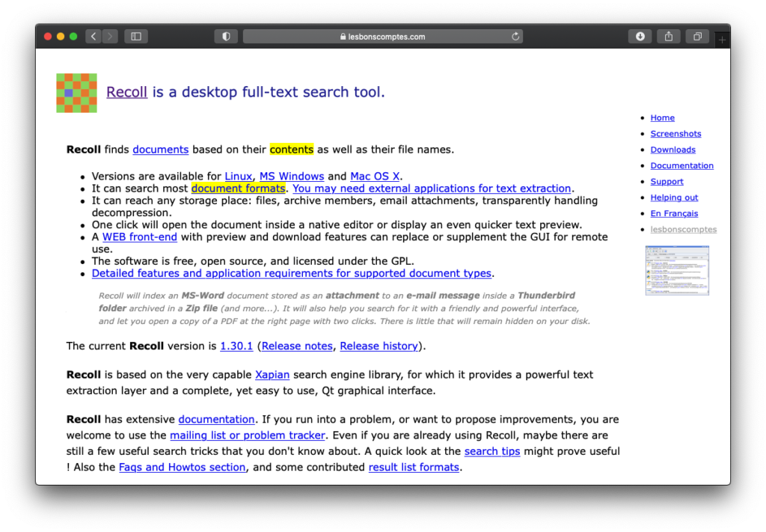
Task: Open the Mac OS X link
Action: 375,177
